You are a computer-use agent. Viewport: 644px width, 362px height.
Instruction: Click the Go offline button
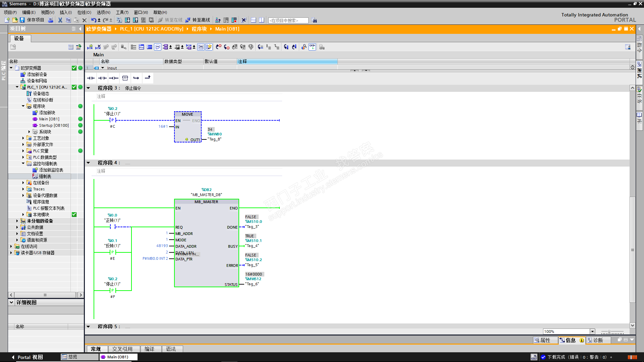tap(198, 20)
